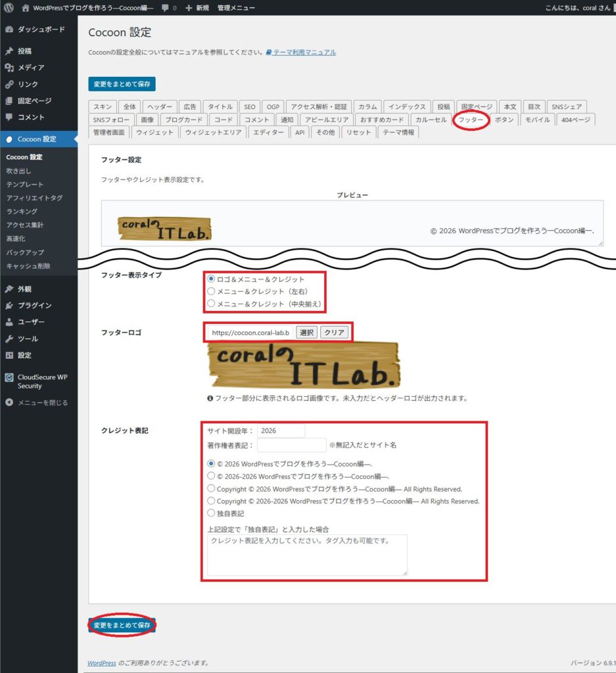Click the WordPress logo icon in admin bar
The height and width of the screenshot is (673, 616).
(9, 8)
